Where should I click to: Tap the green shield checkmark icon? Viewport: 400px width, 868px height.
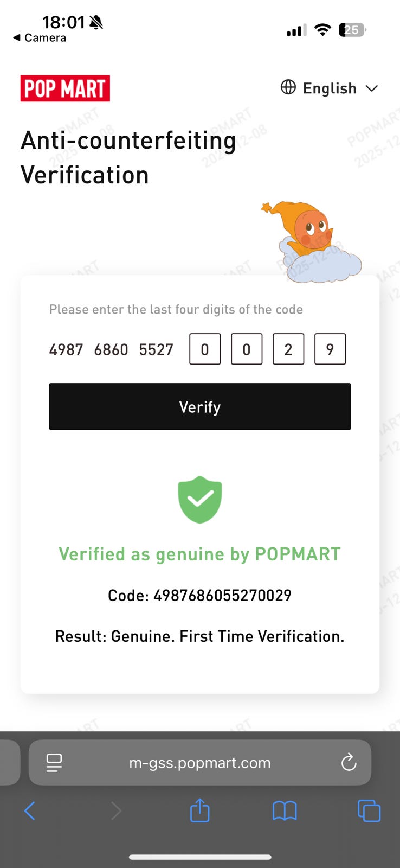click(200, 500)
